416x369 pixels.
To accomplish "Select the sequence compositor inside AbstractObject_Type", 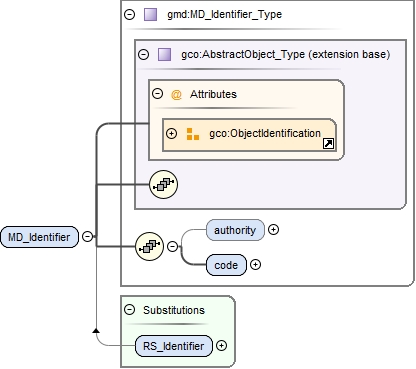I will coord(163,184).
